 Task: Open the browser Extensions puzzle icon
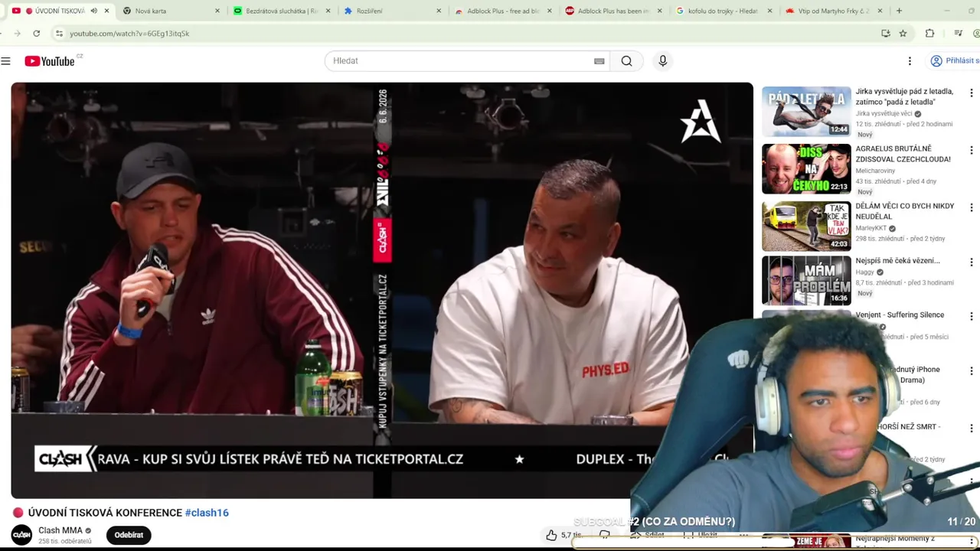tap(929, 34)
